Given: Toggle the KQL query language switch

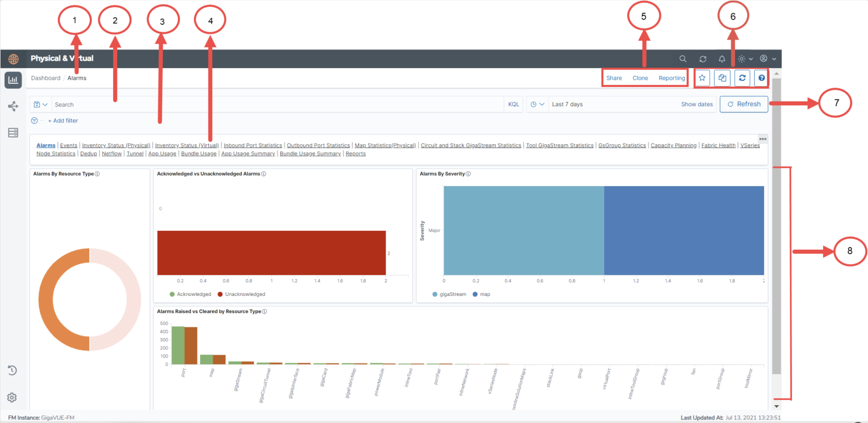Looking at the screenshot, I should (x=514, y=104).
